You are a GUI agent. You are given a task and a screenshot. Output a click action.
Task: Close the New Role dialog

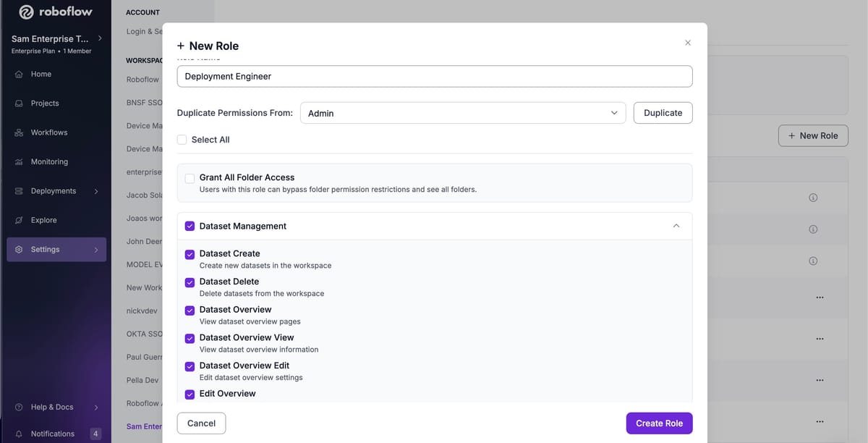(687, 43)
